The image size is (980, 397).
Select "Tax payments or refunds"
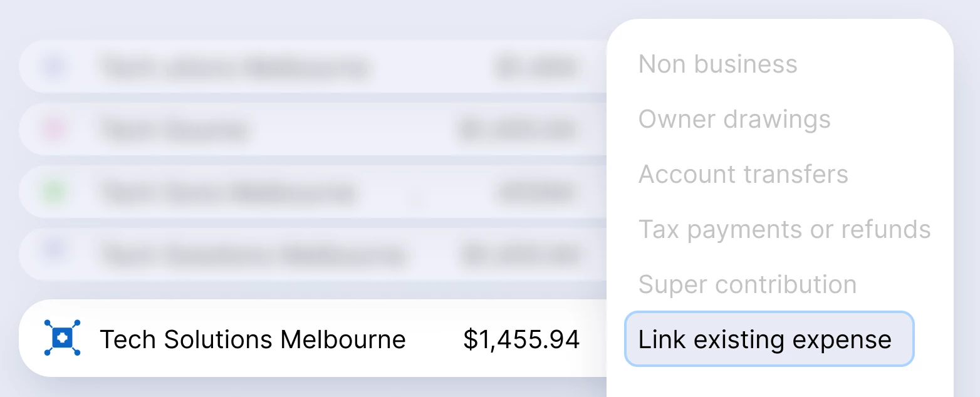(x=784, y=230)
